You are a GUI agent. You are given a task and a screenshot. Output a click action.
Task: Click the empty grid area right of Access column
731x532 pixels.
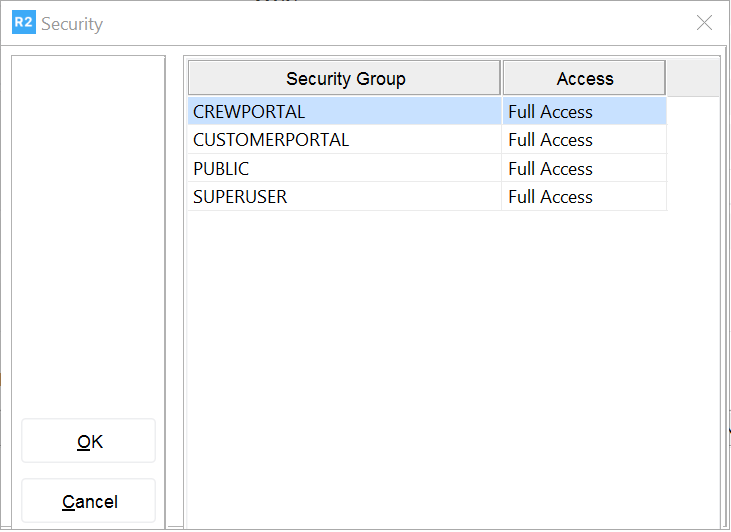click(692, 250)
